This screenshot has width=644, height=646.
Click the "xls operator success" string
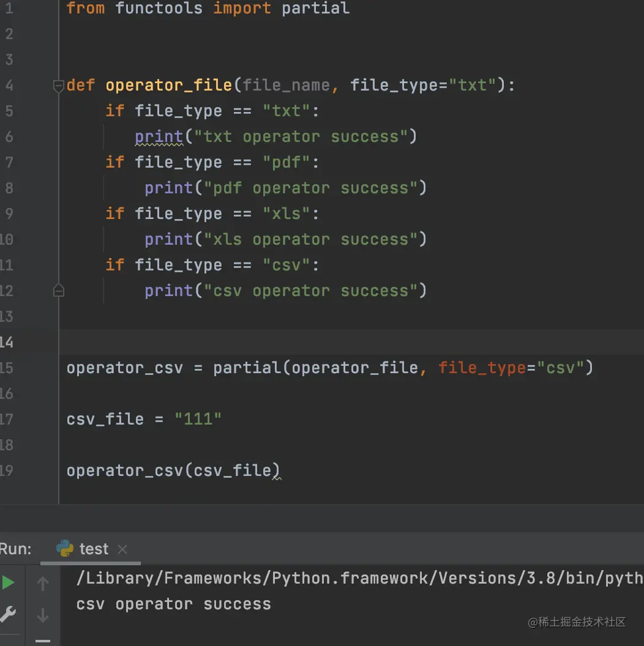pos(310,239)
